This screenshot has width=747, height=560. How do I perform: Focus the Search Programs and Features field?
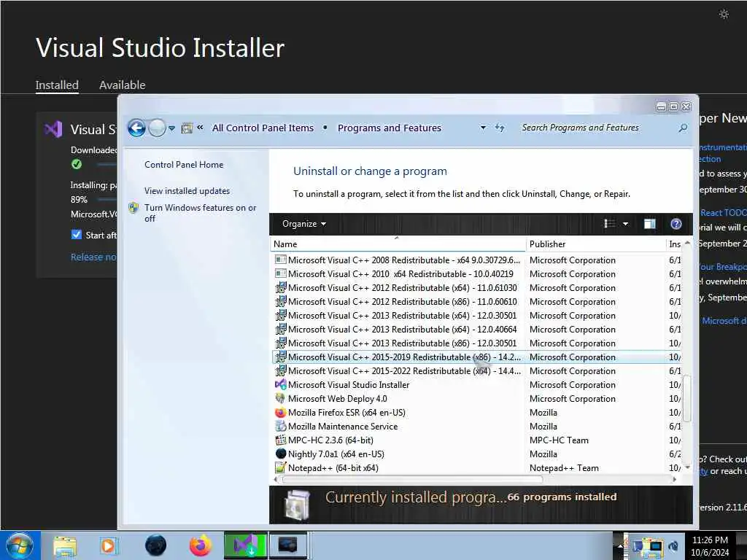click(595, 128)
